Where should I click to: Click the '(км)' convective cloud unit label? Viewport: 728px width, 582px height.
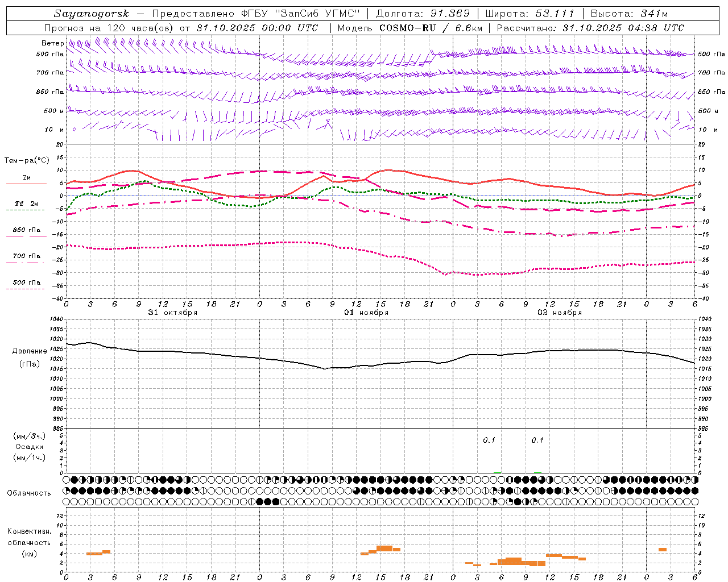pos(29,554)
